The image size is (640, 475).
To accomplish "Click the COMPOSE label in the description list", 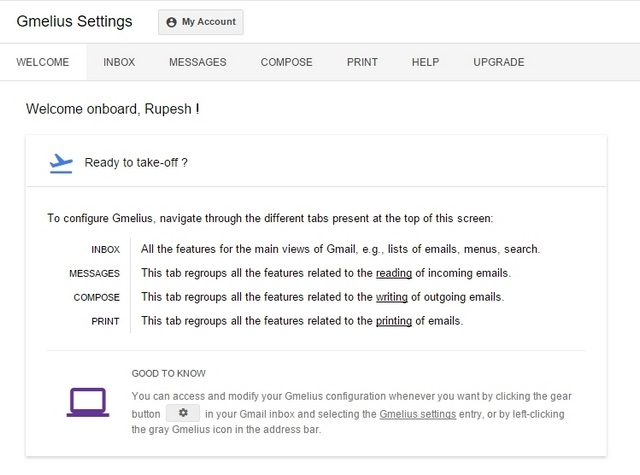I will click(97, 297).
